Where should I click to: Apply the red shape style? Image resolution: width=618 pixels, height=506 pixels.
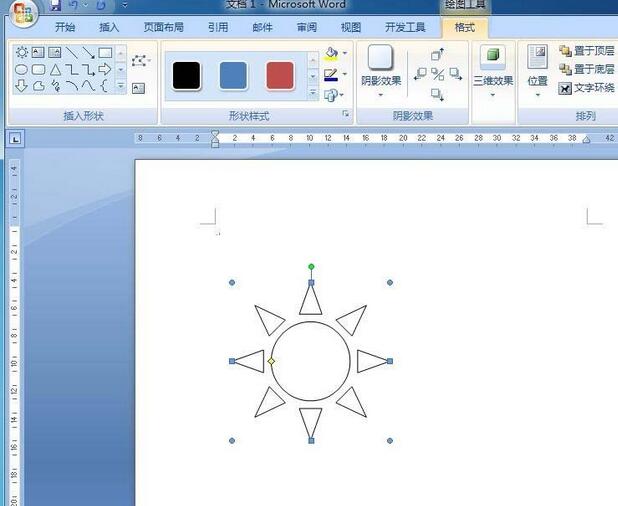click(280, 75)
